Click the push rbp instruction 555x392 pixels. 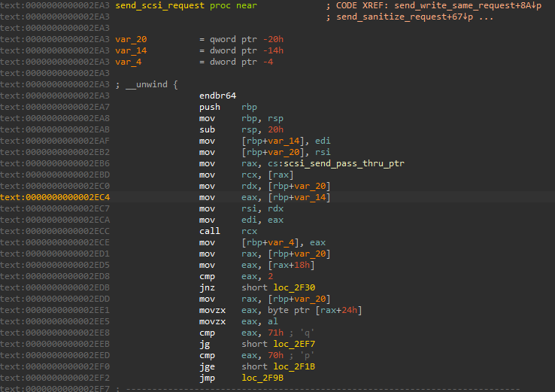coord(228,107)
